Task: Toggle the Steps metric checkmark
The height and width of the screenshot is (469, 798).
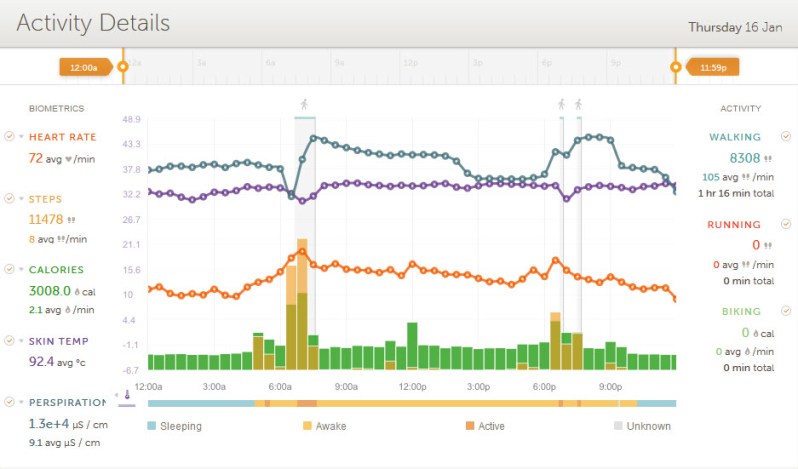Action: click(x=9, y=200)
